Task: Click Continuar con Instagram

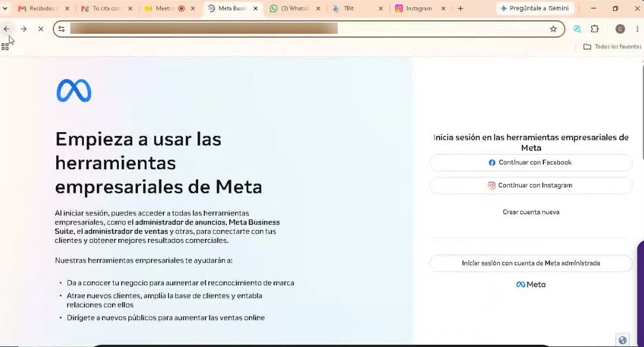Action: (531, 185)
